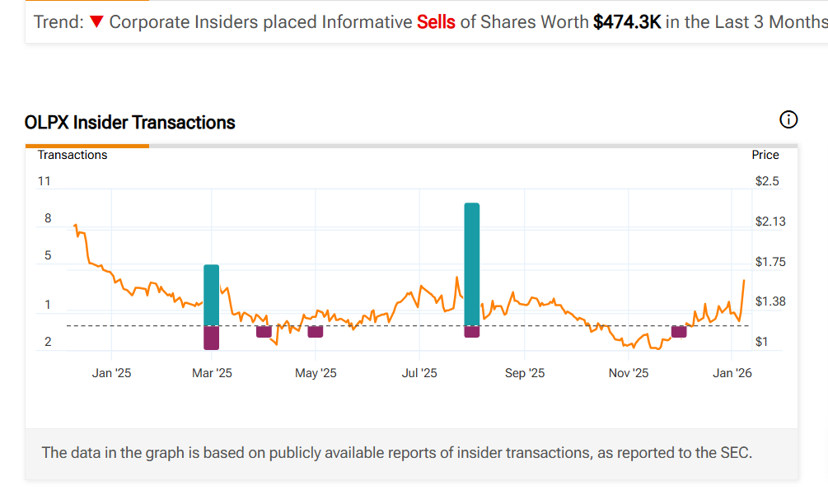Click the 'Transactions' axis label
This screenshot has height=504, width=828.
(73, 155)
